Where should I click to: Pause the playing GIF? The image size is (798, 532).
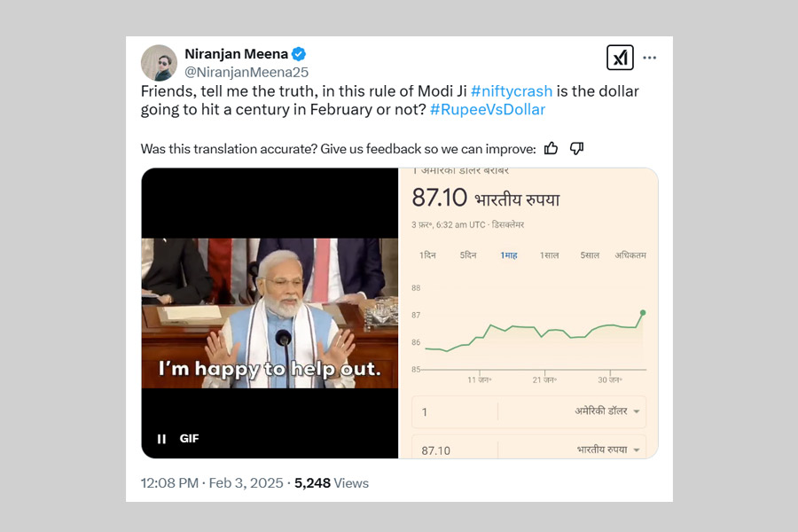coord(161,438)
